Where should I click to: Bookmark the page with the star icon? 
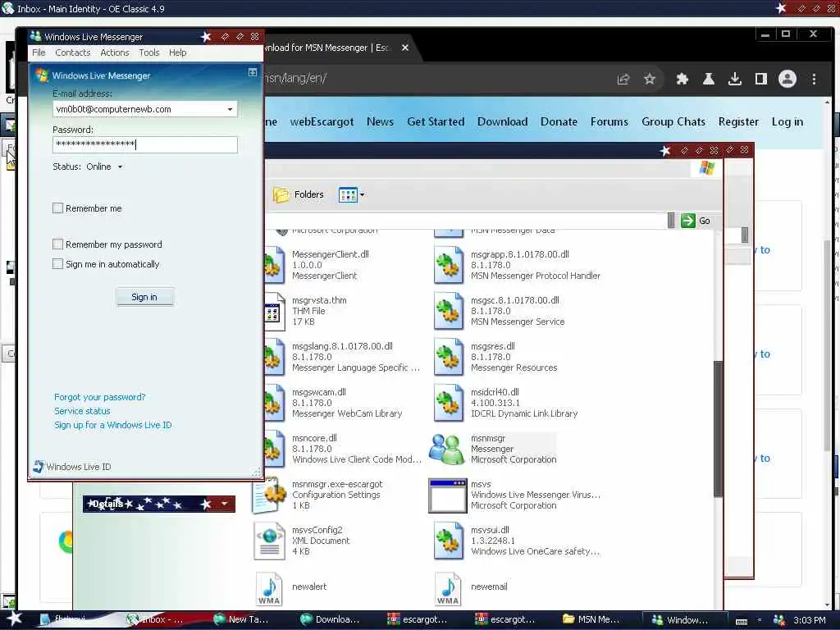[650, 80]
